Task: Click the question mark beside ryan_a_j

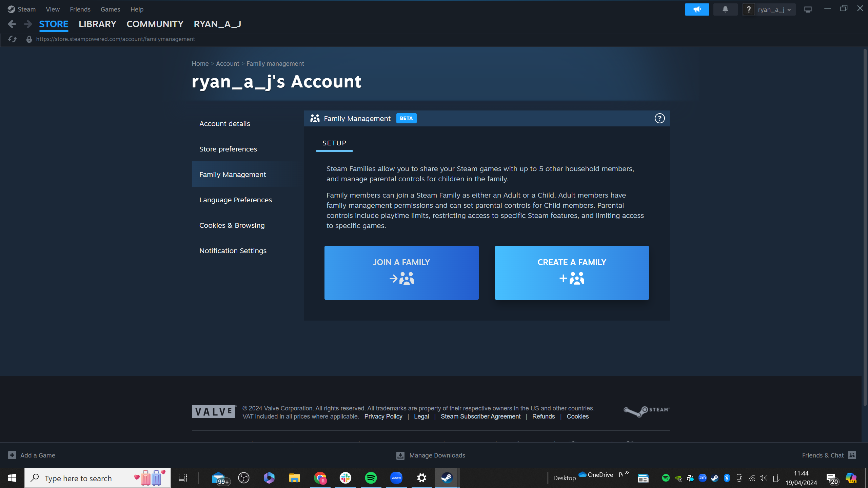Action: tap(749, 9)
